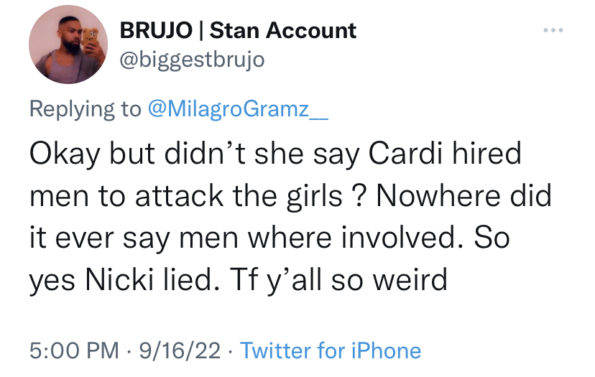Click the word 'attack' in the tweet
The image size is (595, 377).
click(179, 196)
